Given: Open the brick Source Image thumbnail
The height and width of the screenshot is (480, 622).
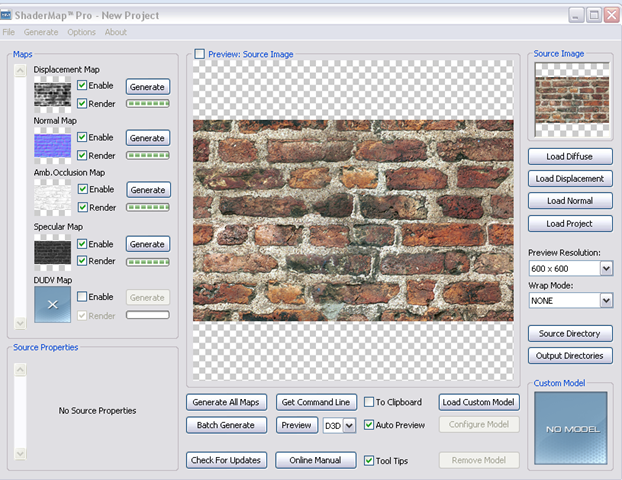Looking at the screenshot, I should pos(570,99).
